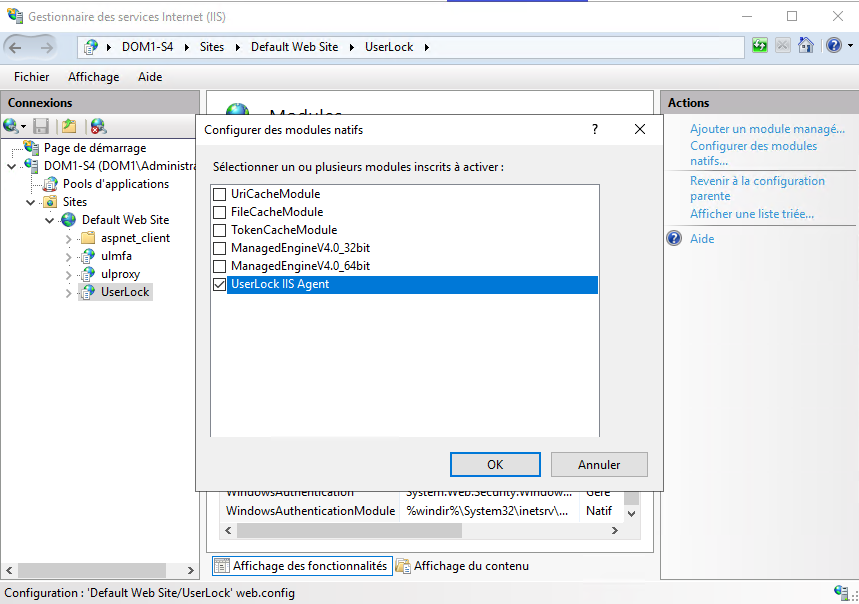Click the up-one-level folder icon in Connexions

point(69,126)
